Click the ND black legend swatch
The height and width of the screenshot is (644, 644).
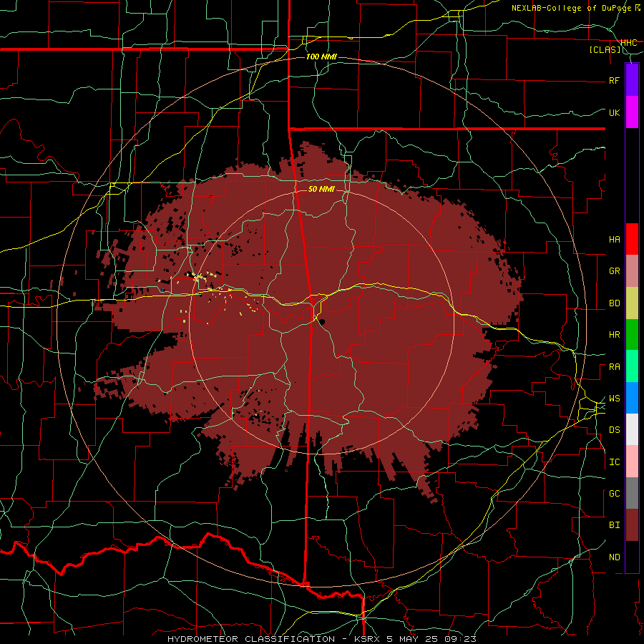pos(632,557)
